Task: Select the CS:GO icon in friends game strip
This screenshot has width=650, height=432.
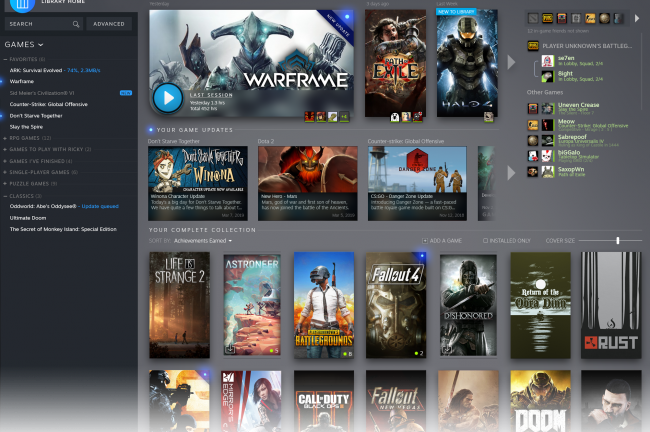Action: coord(590,18)
